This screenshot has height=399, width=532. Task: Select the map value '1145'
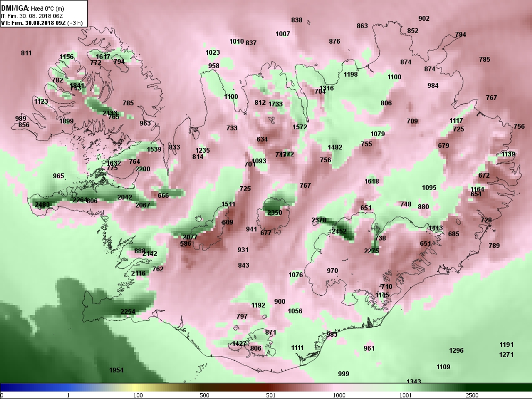coord(382,295)
